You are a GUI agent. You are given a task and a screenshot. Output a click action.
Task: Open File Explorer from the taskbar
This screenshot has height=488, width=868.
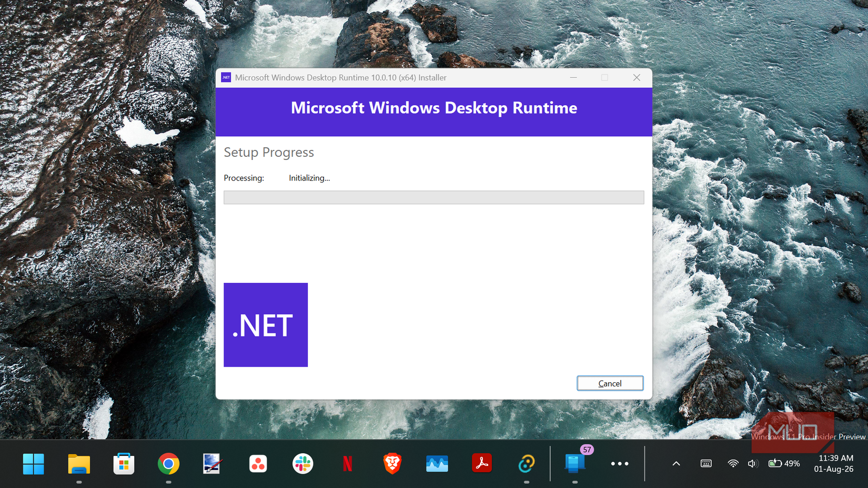(79, 464)
